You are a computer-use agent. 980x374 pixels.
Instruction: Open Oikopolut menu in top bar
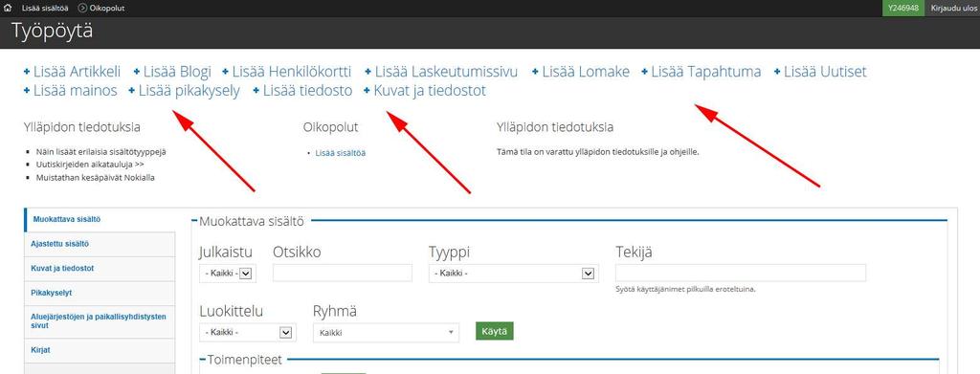[107, 8]
